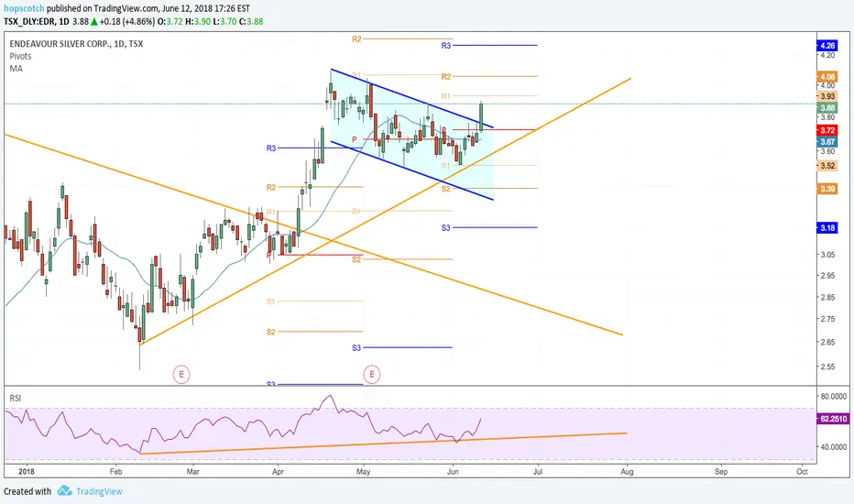Click the Aug label on time axis
854x504 pixels.
627,472
